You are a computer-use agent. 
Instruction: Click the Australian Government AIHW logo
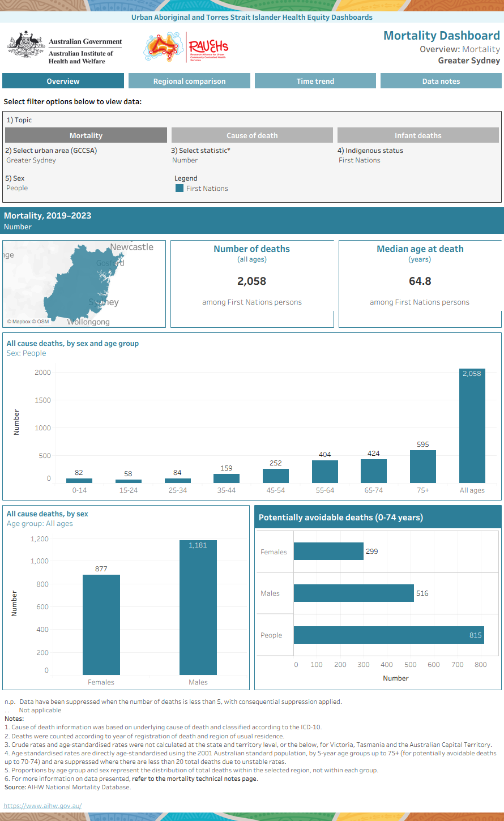click(65, 48)
